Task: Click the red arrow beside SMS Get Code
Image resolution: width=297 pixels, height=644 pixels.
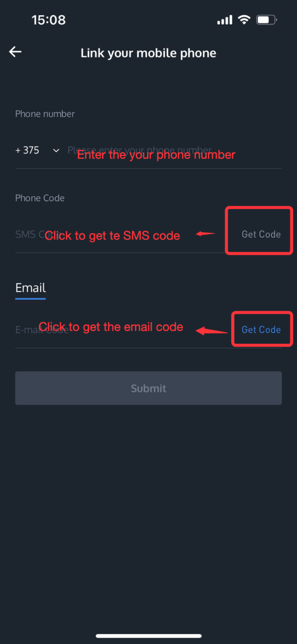Action: (206, 234)
